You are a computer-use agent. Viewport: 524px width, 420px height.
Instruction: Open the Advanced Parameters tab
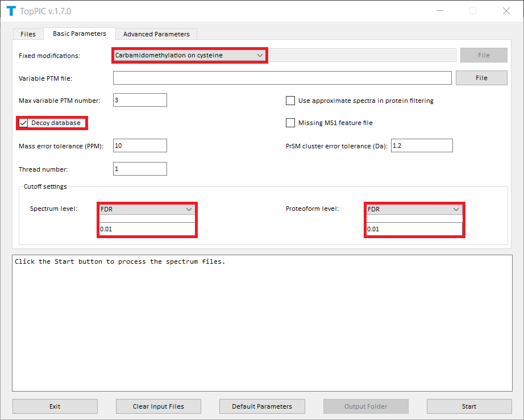coord(156,34)
